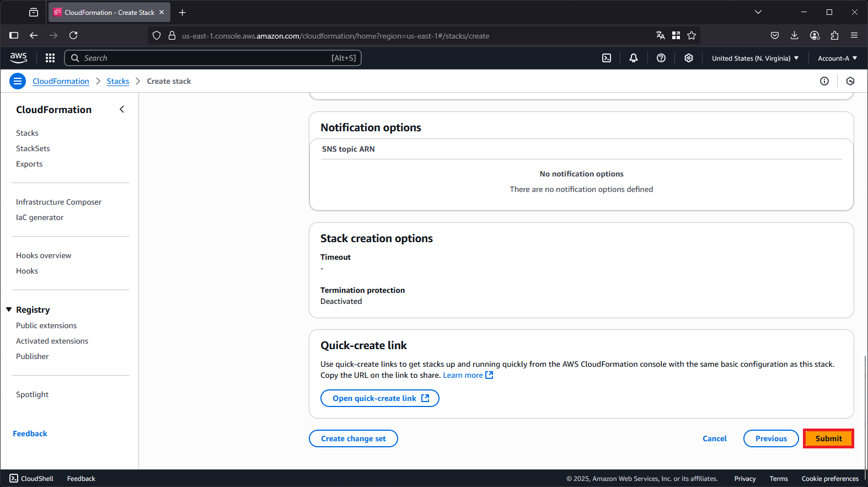
Task: Open Infrastructure Composer from sidebar
Action: tap(59, 202)
